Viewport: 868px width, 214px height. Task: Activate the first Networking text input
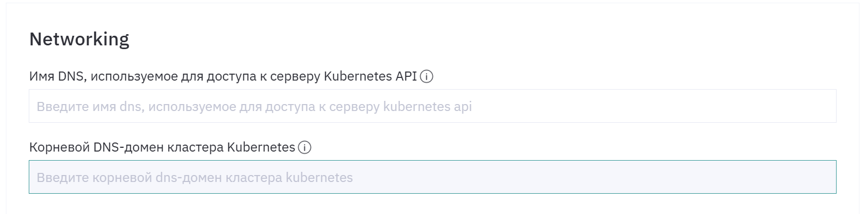[432, 106]
